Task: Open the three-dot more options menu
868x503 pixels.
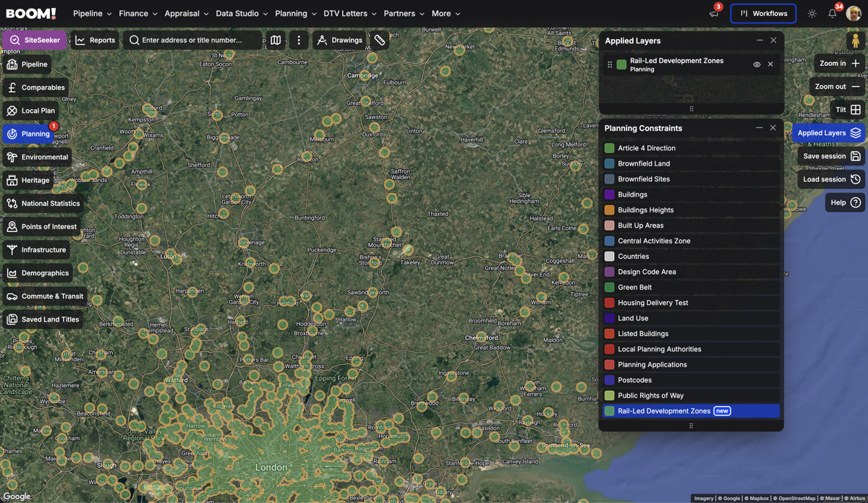Action: pos(299,40)
